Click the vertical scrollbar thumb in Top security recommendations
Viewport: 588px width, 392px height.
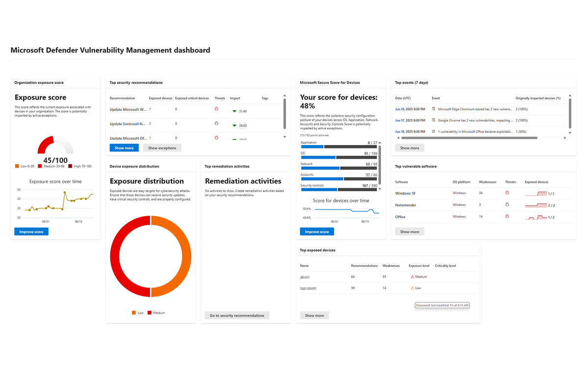click(x=285, y=114)
